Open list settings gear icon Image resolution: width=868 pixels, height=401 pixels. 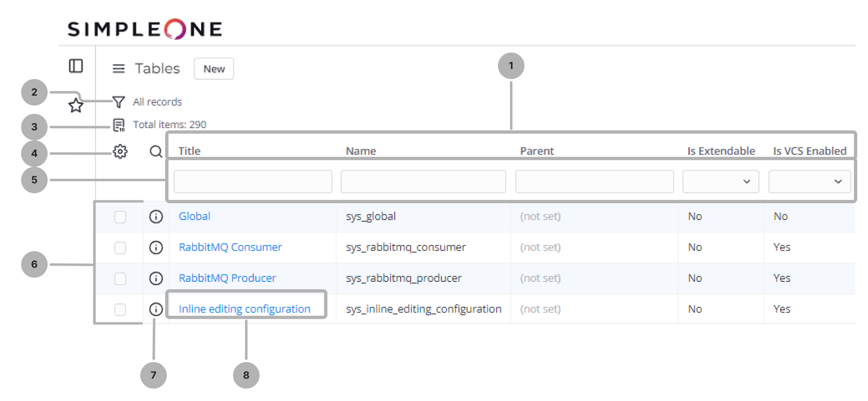[x=120, y=151]
